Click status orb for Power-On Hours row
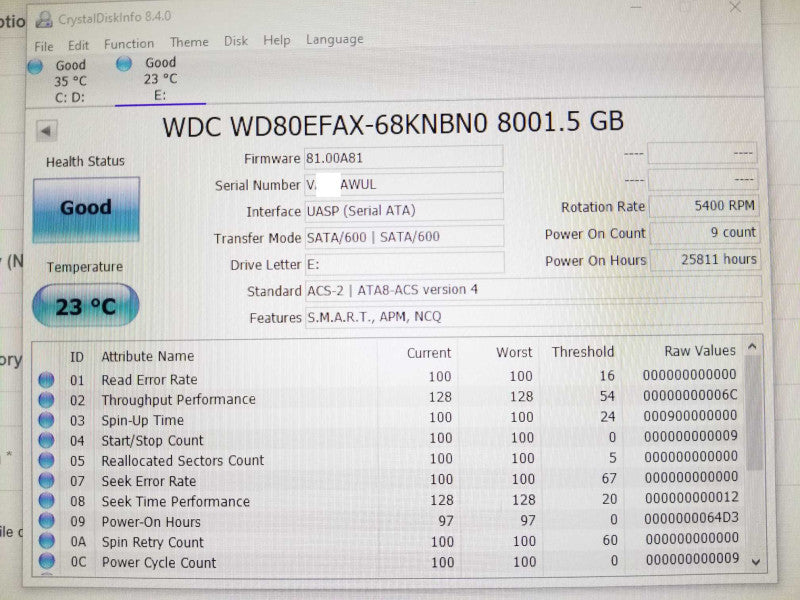Viewport: 800px width, 600px height. (46, 521)
